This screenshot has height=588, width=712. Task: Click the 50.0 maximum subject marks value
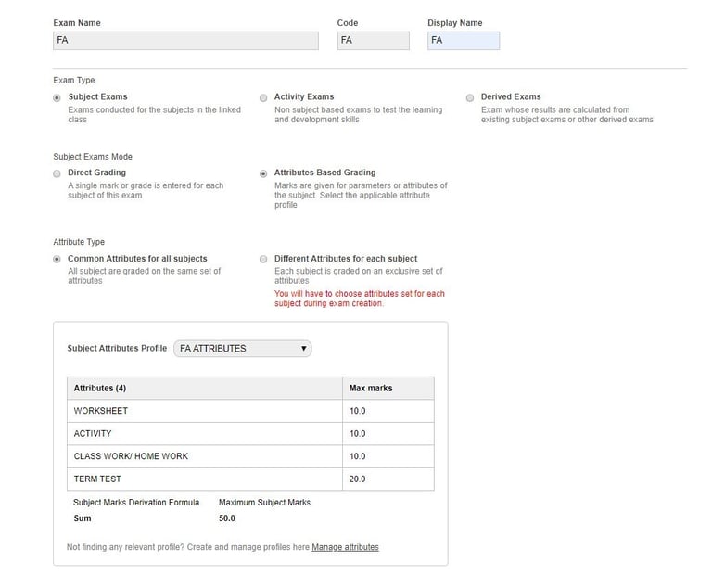click(227, 518)
